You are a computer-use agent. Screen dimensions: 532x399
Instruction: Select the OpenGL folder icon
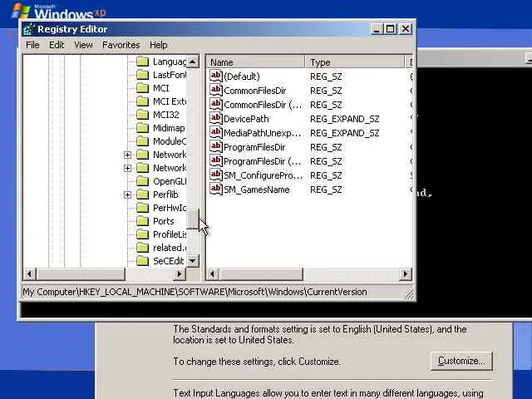pyautogui.click(x=142, y=181)
